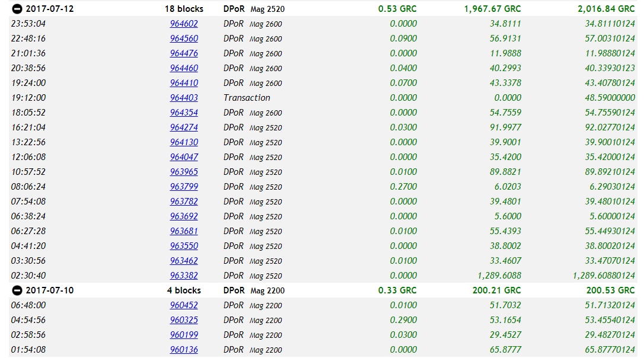
Task: Select the 04:54:56 timestamp
Action: click(28, 320)
